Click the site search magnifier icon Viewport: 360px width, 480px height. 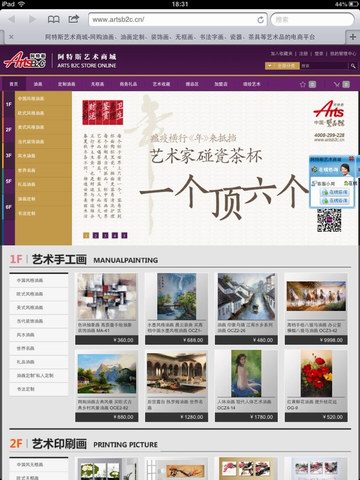(x=353, y=66)
